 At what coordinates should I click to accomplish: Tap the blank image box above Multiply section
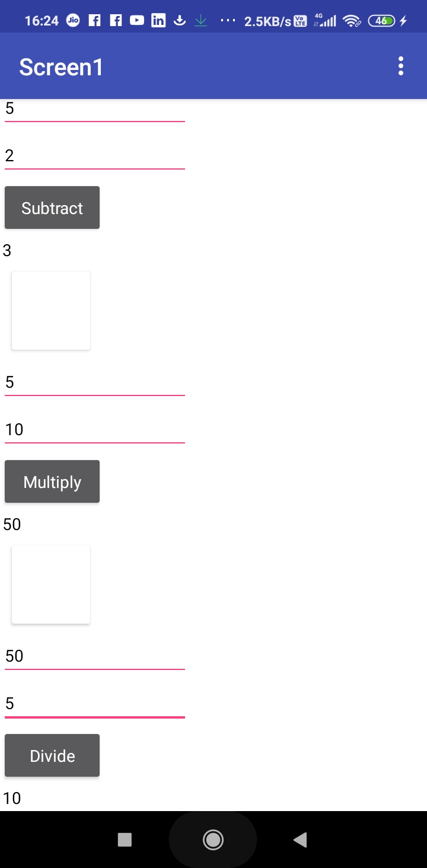(x=51, y=311)
